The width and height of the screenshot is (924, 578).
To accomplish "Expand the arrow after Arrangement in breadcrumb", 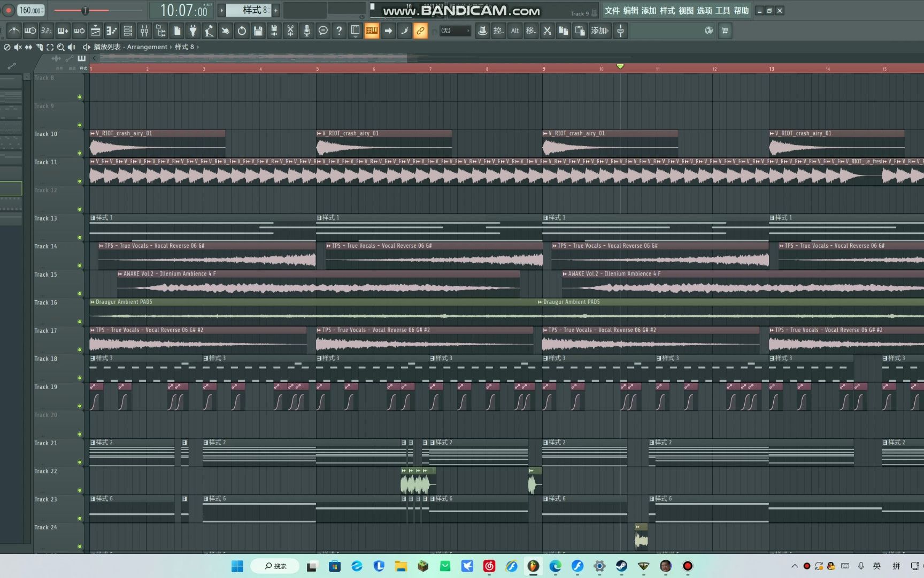I will [171, 47].
